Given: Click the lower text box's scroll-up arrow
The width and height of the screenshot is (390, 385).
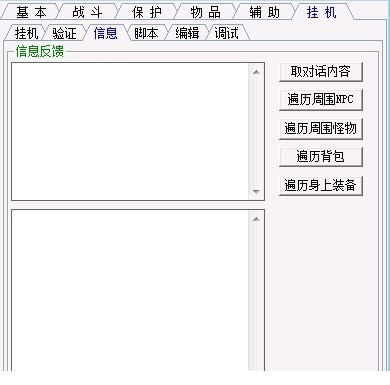Looking at the screenshot, I should (x=256, y=219).
